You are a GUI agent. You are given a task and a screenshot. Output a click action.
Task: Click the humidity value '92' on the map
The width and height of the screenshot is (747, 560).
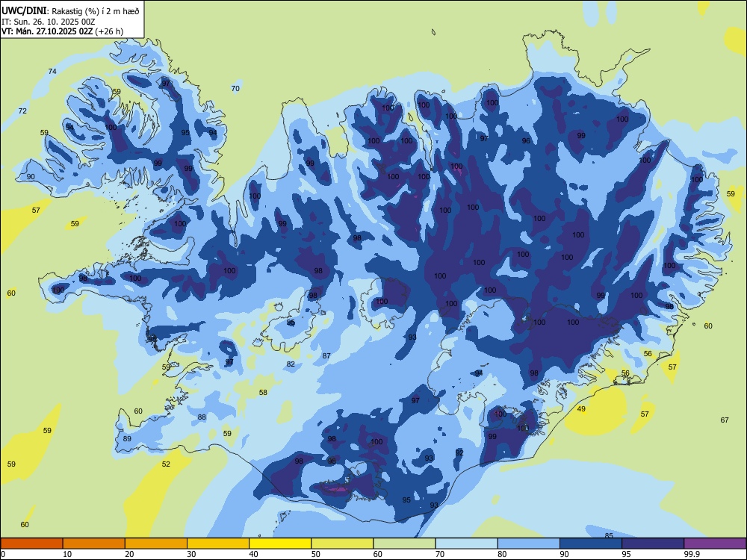(x=459, y=453)
